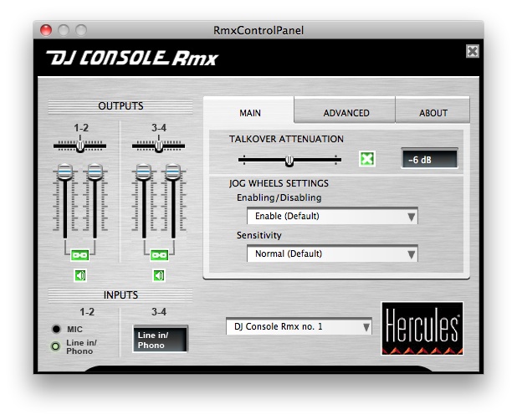Click the output 2 right channel fader

95,172
